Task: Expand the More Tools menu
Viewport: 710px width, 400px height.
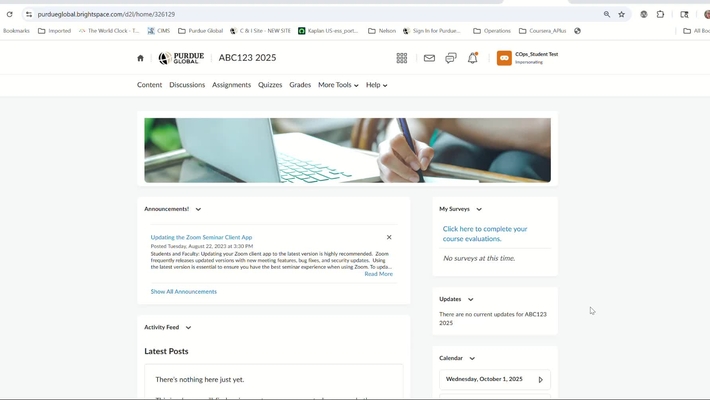Action: point(338,85)
